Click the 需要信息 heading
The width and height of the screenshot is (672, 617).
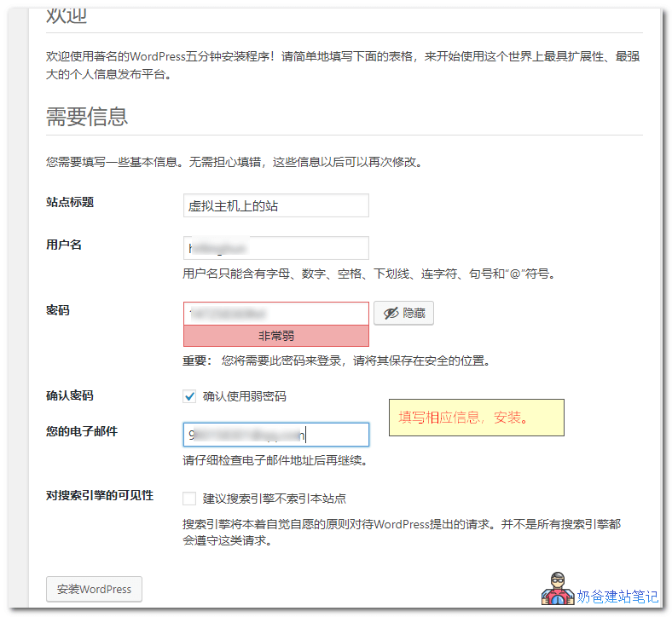pyautogui.click(x=87, y=117)
